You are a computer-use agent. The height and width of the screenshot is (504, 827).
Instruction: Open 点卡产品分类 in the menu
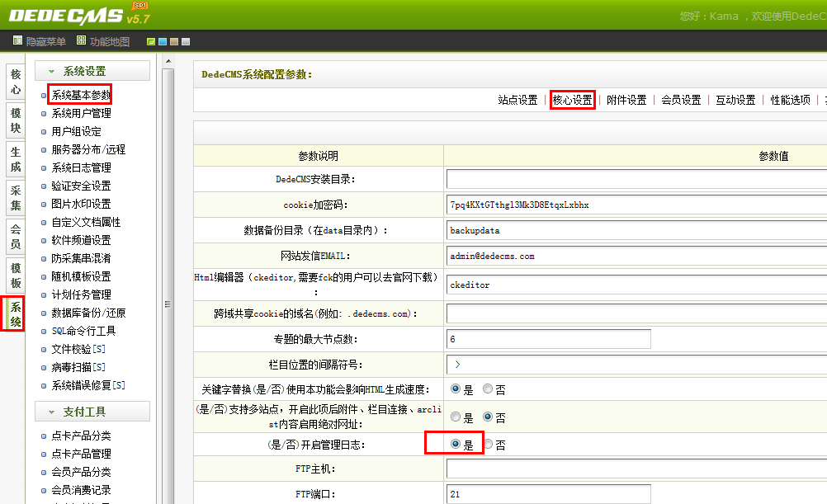point(81,436)
